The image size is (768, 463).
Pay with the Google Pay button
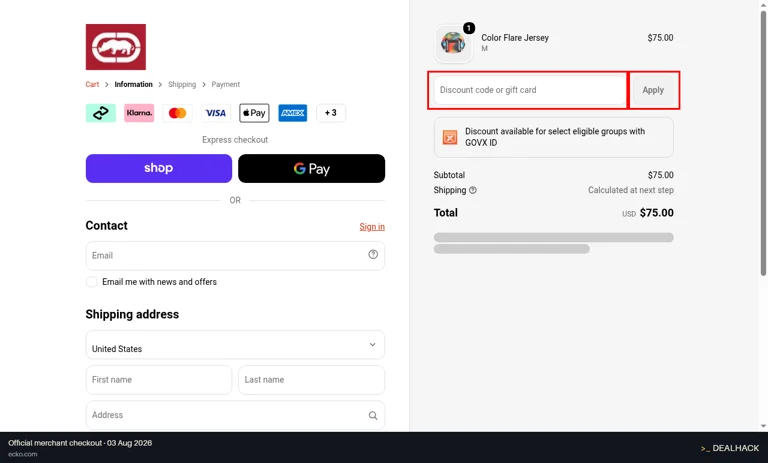point(312,169)
